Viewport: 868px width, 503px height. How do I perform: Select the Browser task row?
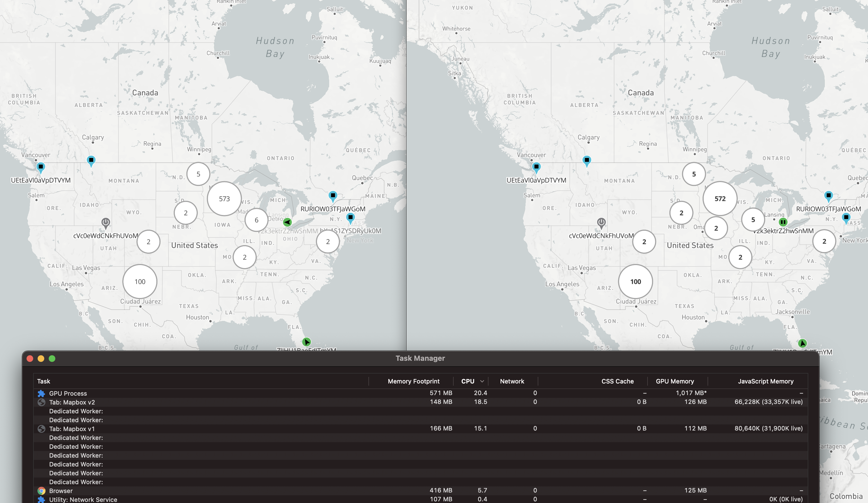coord(420,491)
